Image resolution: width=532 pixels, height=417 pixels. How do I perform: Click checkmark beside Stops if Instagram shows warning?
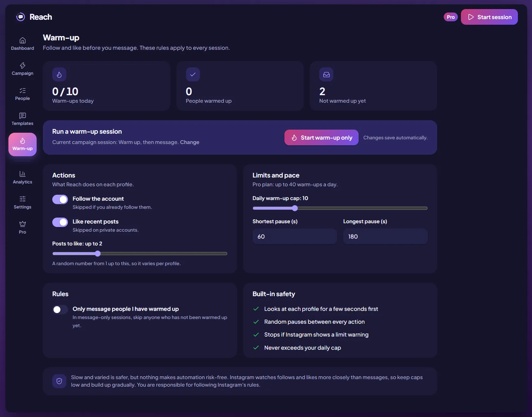click(256, 335)
